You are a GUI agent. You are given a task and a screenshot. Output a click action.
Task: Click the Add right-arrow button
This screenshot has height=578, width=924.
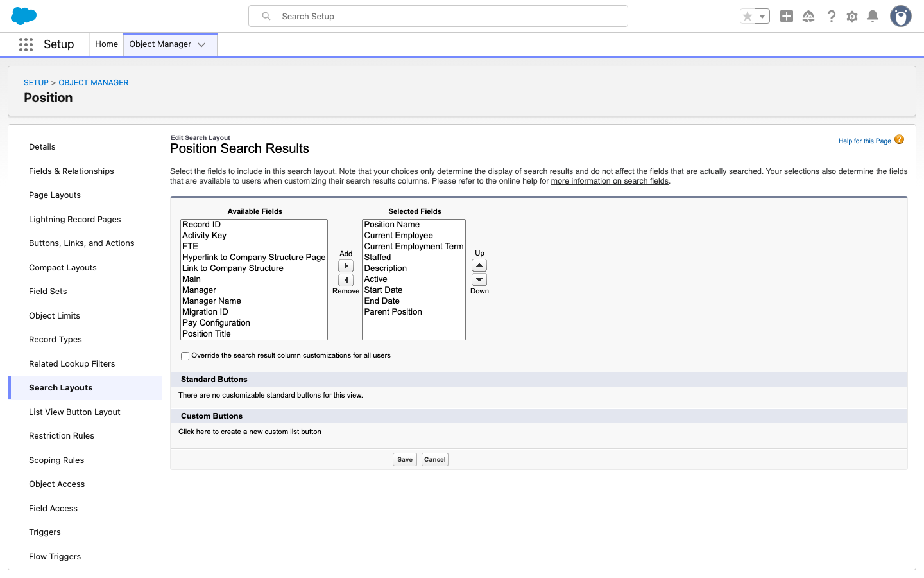346,266
